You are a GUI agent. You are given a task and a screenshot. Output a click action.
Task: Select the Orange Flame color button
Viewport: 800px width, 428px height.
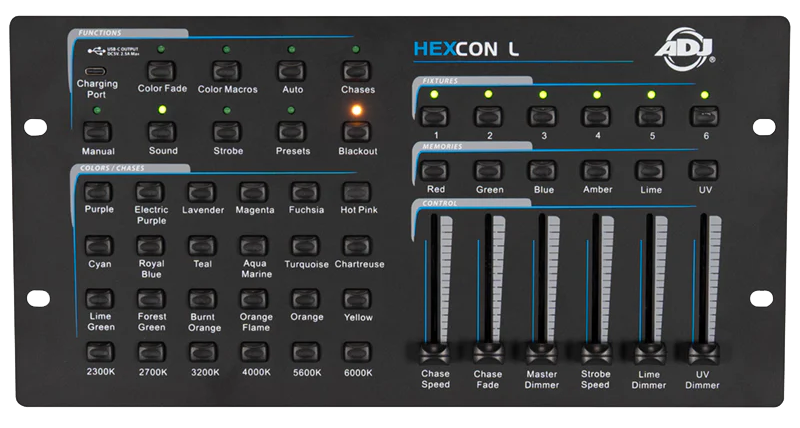[254, 300]
